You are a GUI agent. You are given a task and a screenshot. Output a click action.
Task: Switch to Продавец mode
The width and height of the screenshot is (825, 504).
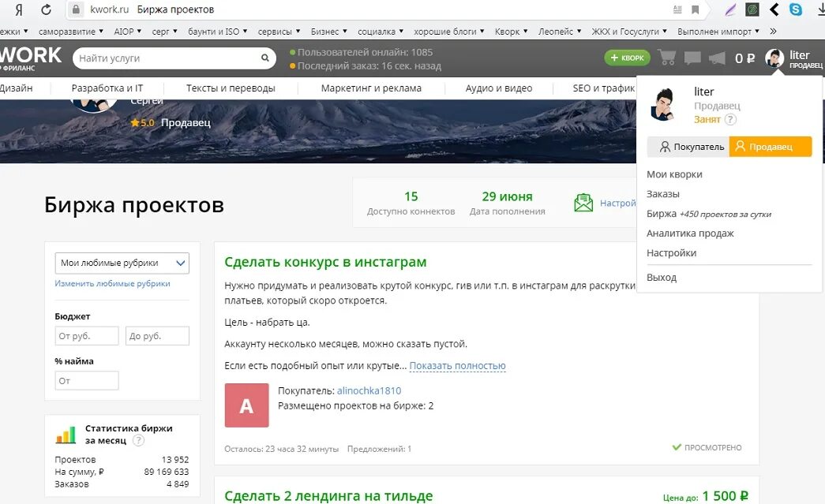pos(771,147)
